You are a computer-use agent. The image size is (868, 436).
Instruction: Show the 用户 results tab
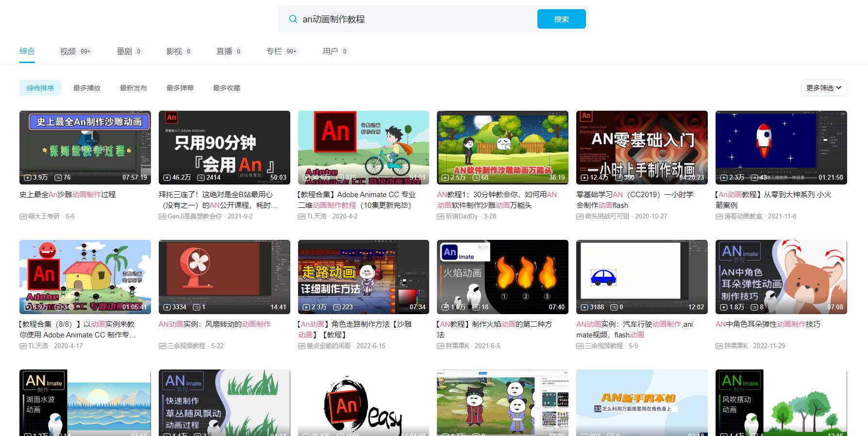(336, 51)
